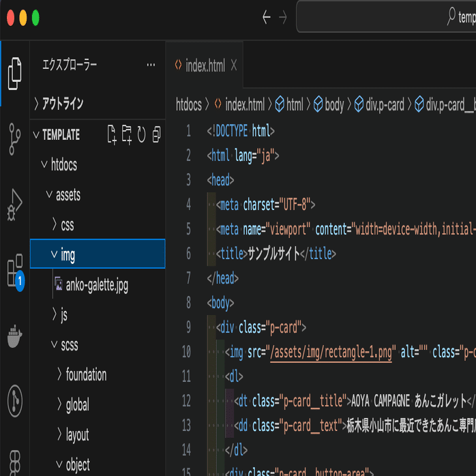Select the index.html editor tab
This screenshot has width=476, height=476.
[x=205, y=65]
